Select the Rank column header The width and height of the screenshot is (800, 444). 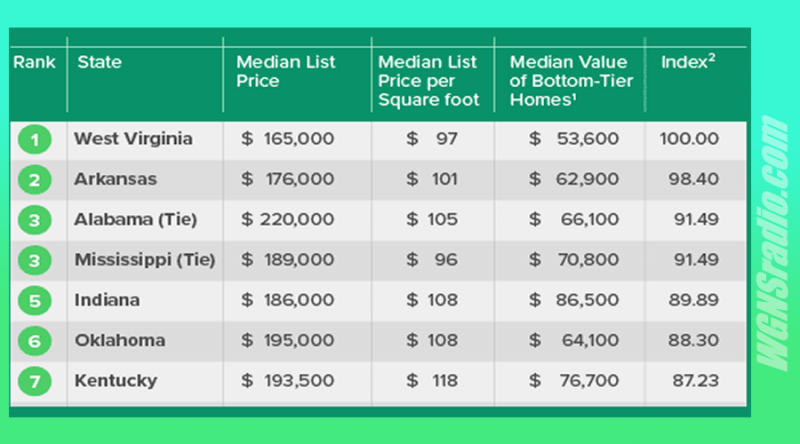34,62
